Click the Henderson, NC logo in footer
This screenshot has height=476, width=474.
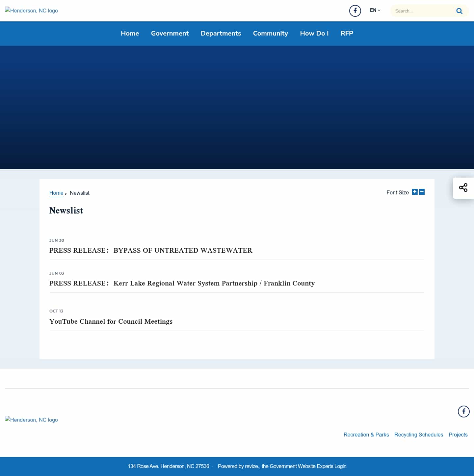pyautogui.click(x=31, y=420)
